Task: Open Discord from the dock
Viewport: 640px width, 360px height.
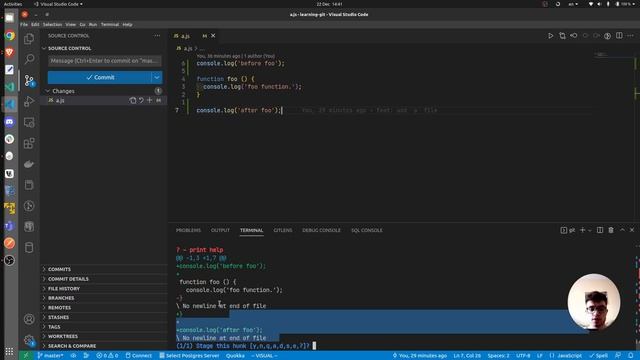Action: 9,122
